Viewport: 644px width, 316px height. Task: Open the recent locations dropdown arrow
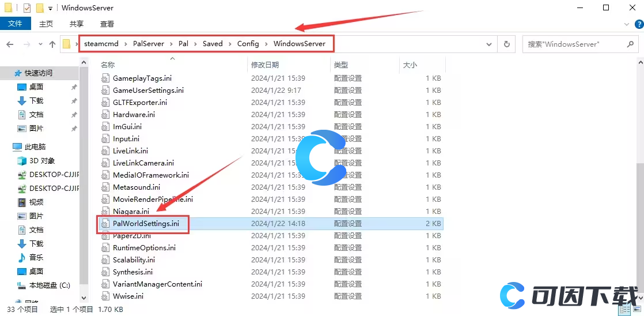point(40,44)
